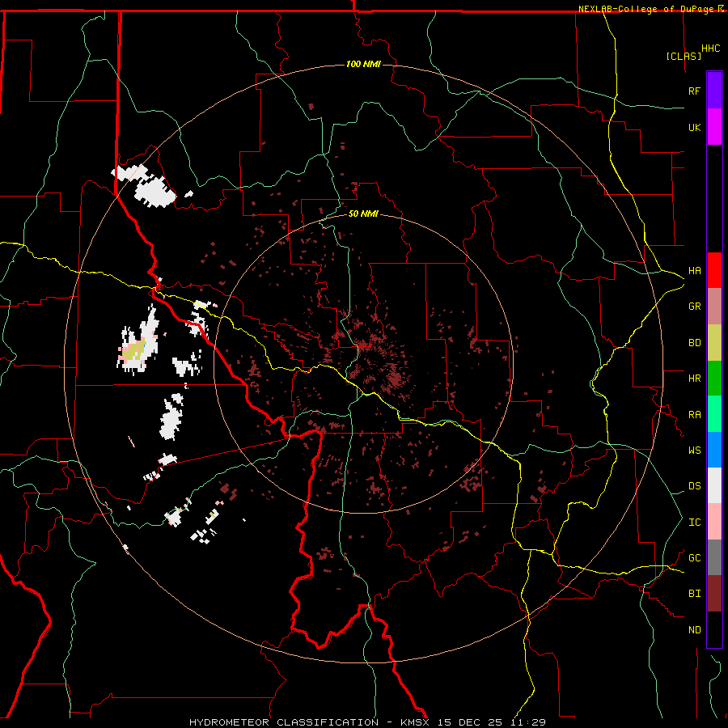Click the BD legend label text

(x=695, y=343)
